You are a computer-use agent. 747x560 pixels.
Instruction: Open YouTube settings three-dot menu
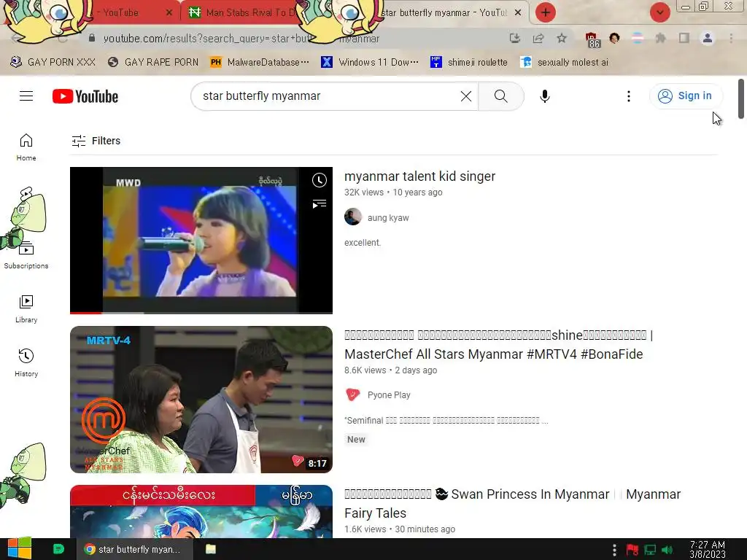tap(628, 96)
